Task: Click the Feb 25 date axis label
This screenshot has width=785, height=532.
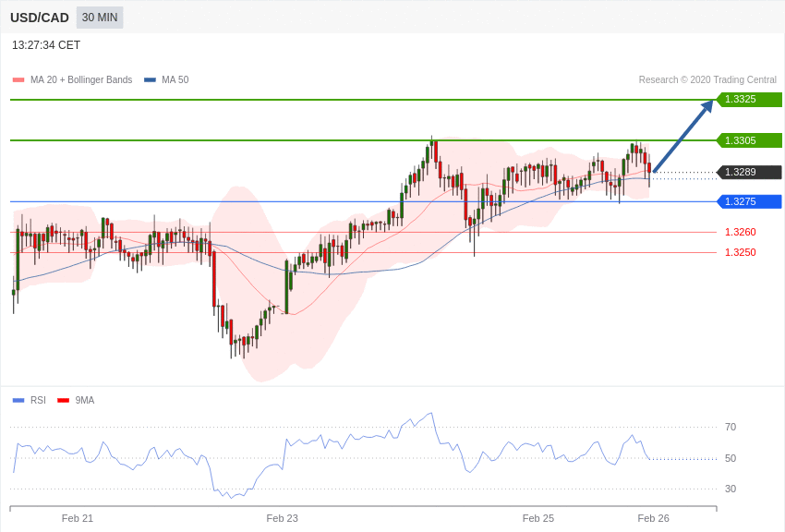Action: click(x=538, y=518)
